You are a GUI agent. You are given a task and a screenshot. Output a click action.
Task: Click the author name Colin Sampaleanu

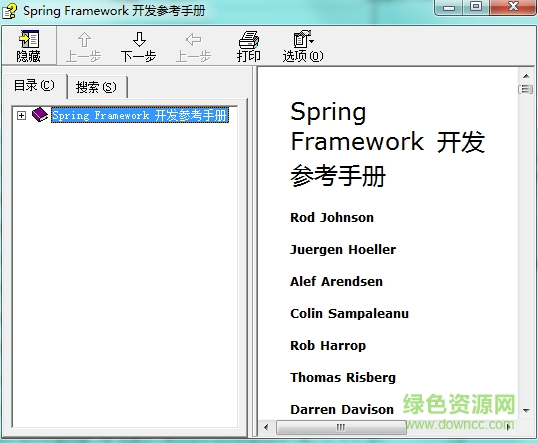click(x=349, y=313)
